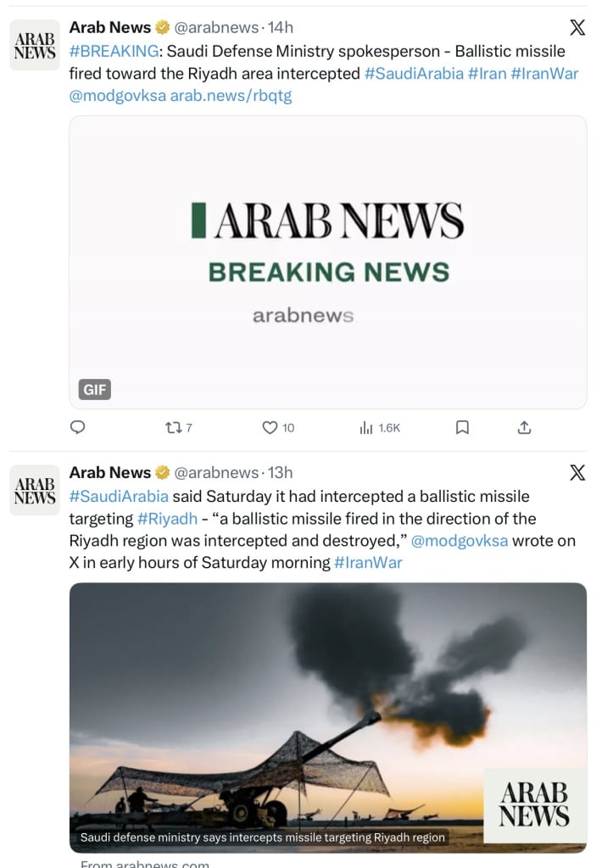Open the artillery article preview image
Image resolution: width=602 pixels, height=868 pixels.
point(328,717)
